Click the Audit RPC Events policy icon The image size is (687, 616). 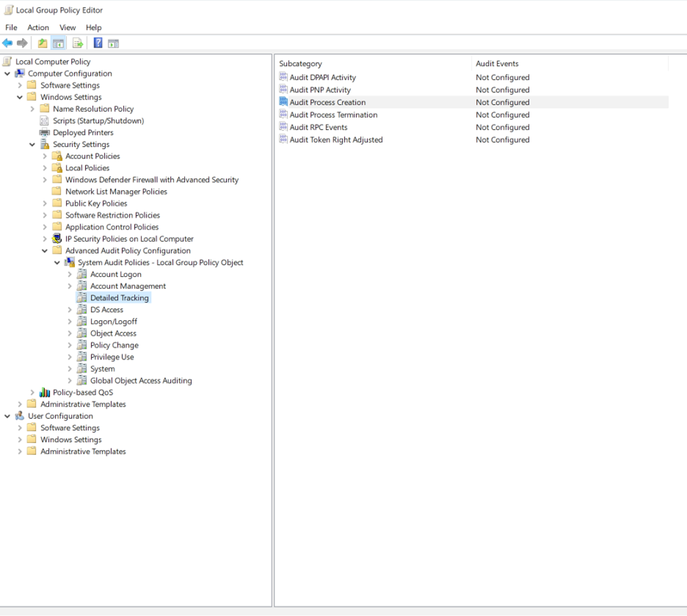click(284, 126)
